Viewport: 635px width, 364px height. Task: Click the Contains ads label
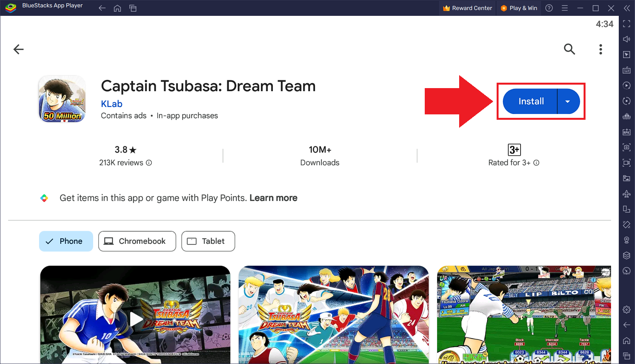124,116
